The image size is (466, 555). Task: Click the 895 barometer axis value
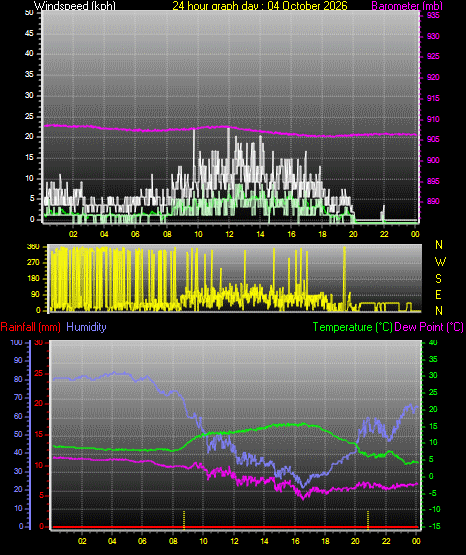pos(433,182)
